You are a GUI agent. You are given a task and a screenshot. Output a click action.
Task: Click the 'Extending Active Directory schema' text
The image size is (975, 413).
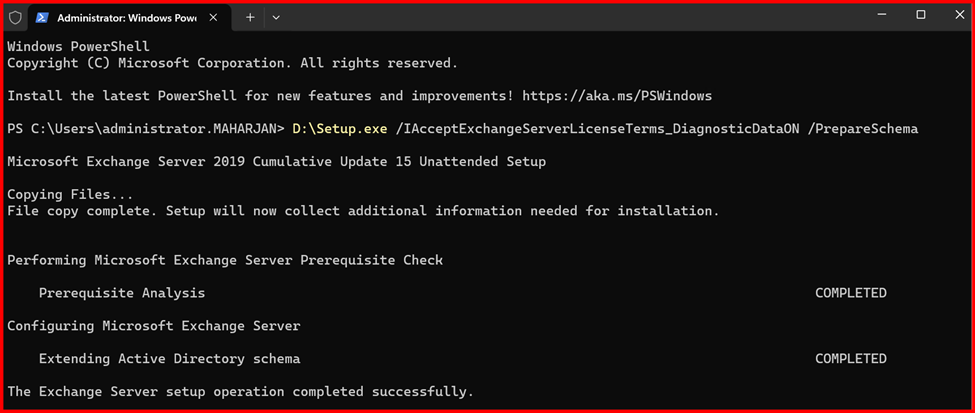[x=169, y=358]
